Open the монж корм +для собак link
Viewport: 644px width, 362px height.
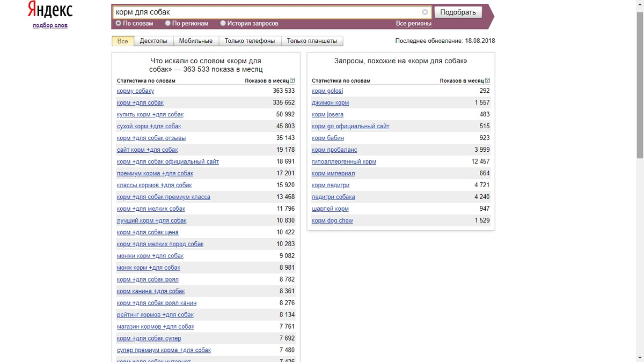point(149,268)
